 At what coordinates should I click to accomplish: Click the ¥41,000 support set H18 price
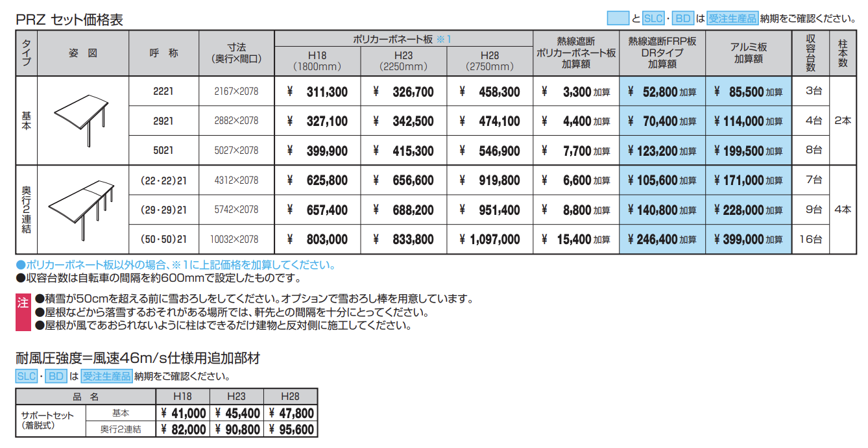[x=184, y=413]
